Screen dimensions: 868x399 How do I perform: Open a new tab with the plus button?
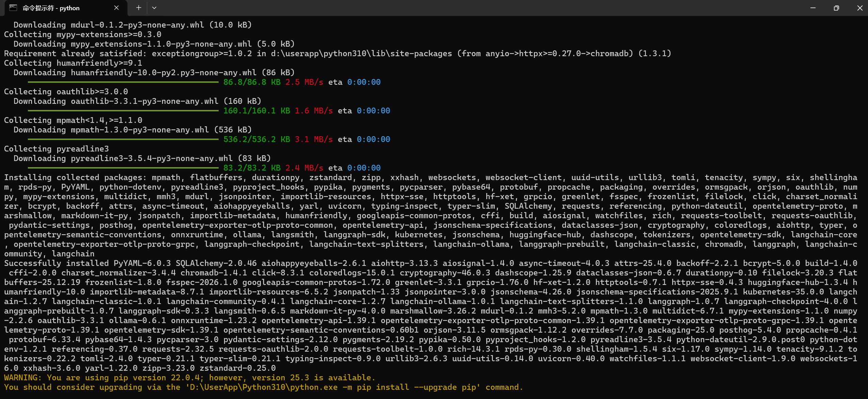[x=139, y=8]
